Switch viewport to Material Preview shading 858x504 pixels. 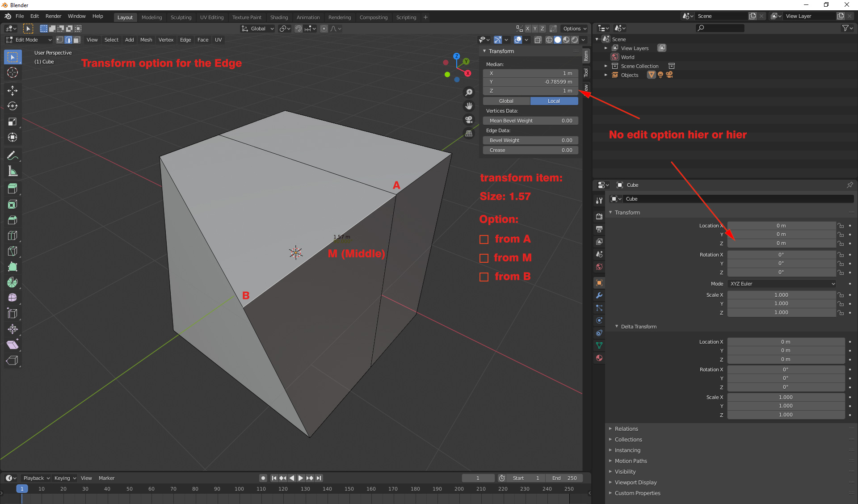click(x=567, y=39)
